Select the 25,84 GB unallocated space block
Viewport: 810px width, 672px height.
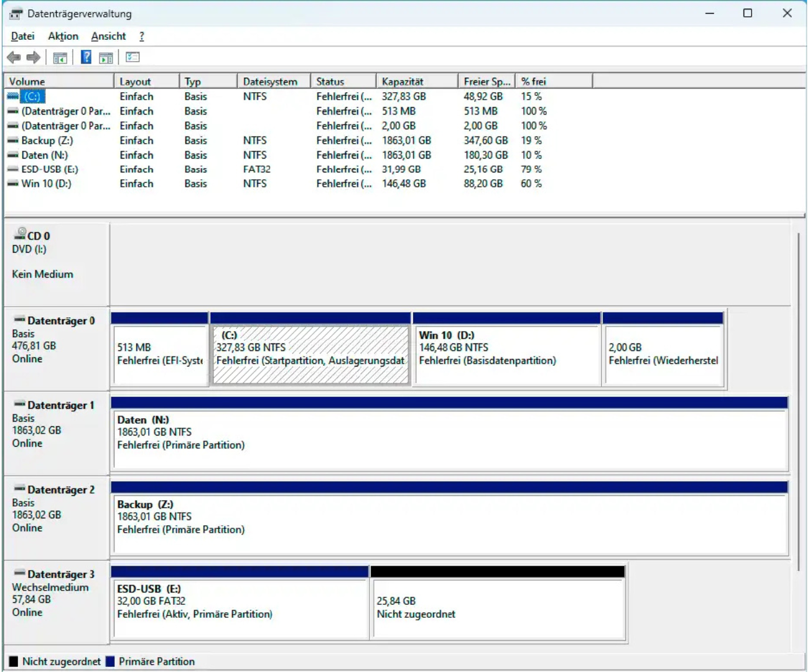(497, 608)
